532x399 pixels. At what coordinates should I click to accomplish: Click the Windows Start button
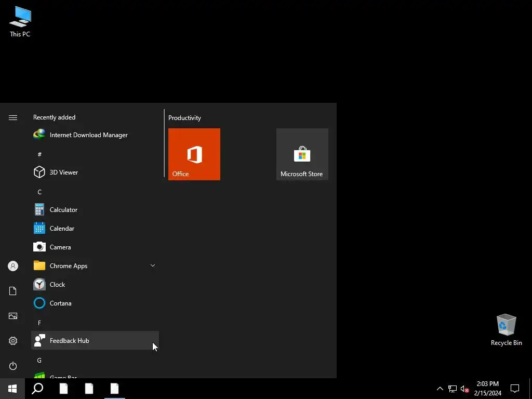click(x=12, y=389)
